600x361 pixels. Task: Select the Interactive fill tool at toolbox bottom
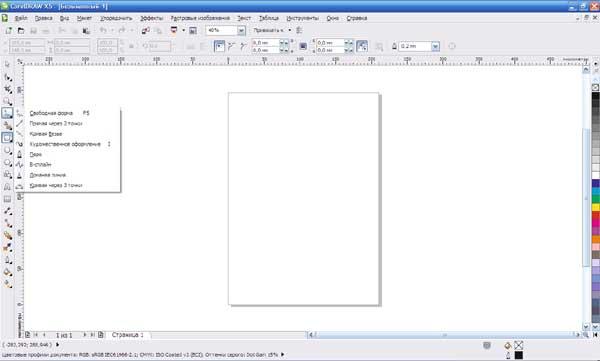(x=7, y=284)
